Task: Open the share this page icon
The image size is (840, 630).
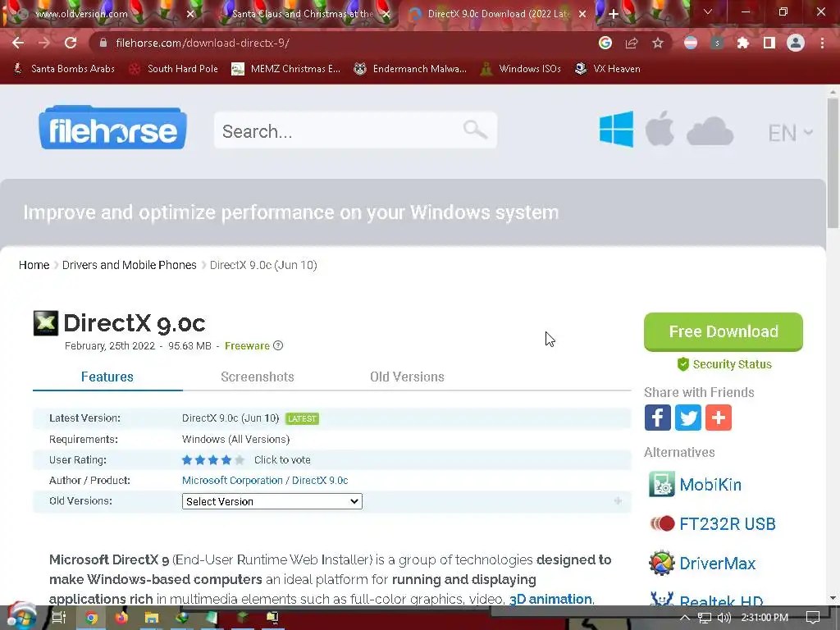Action: pos(632,43)
